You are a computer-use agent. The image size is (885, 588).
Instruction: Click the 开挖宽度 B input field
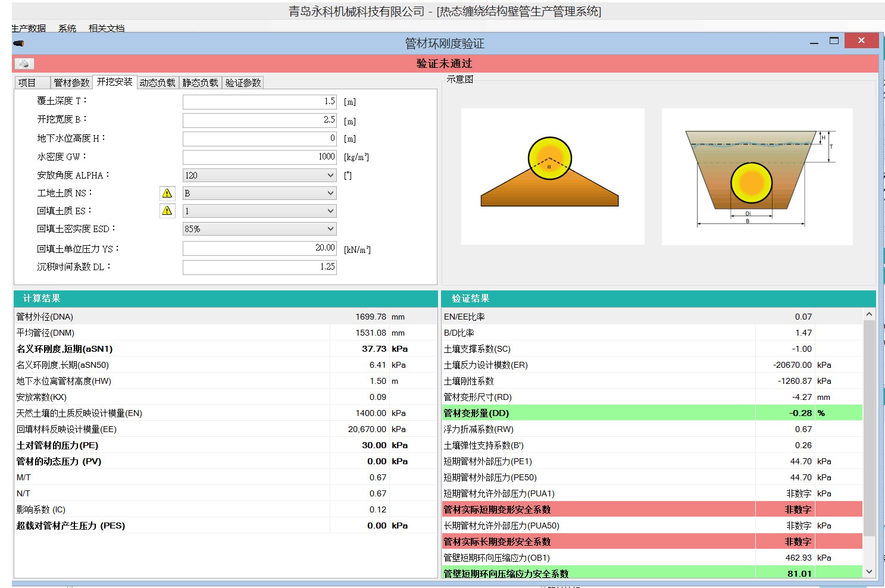259,120
